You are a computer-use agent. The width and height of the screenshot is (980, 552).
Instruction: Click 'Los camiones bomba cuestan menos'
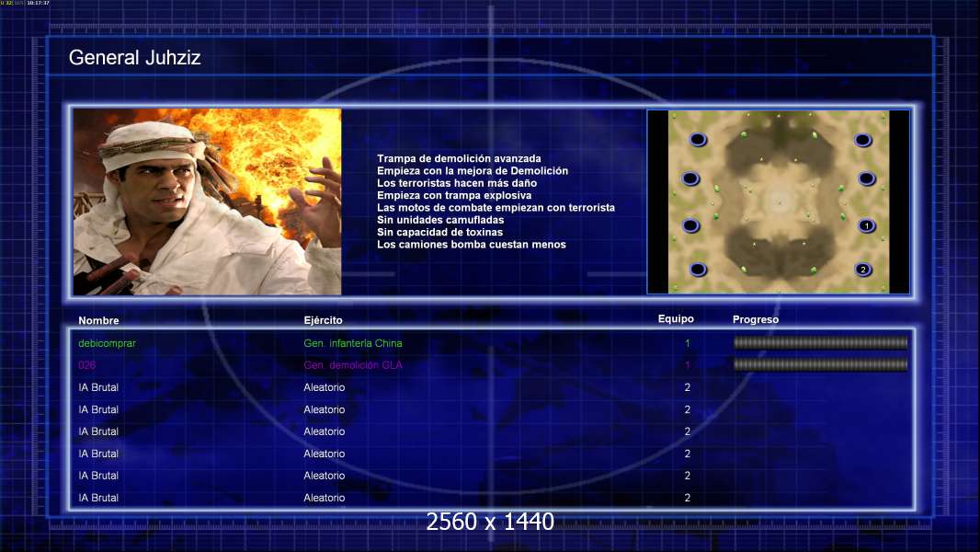(472, 245)
